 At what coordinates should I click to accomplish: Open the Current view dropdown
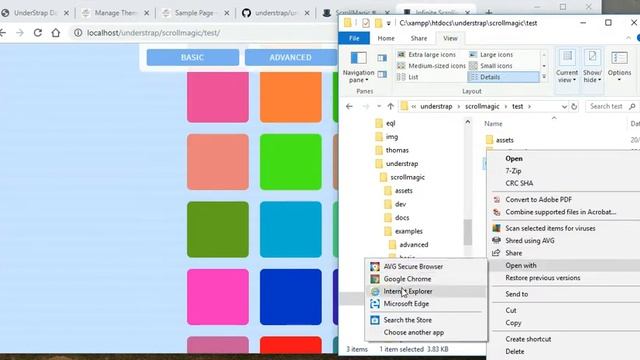click(x=567, y=67)
